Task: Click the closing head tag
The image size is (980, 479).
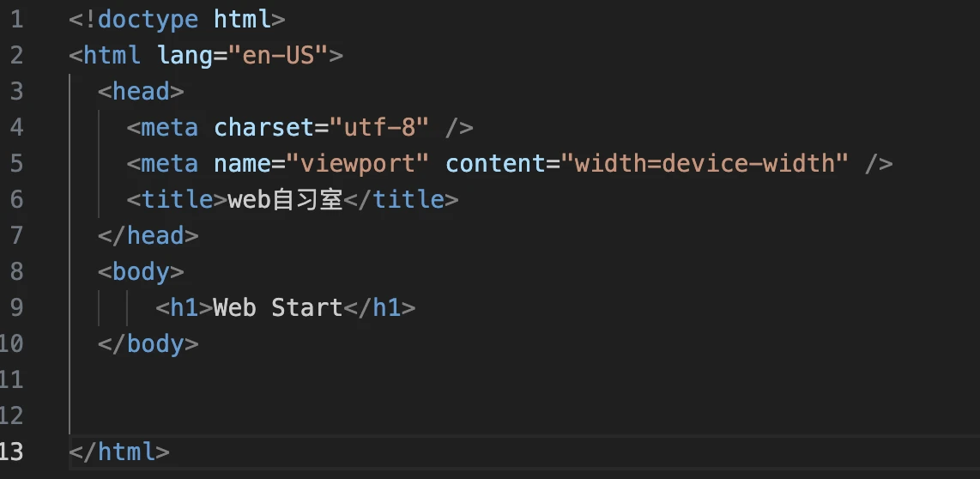Action: point(148,236)
